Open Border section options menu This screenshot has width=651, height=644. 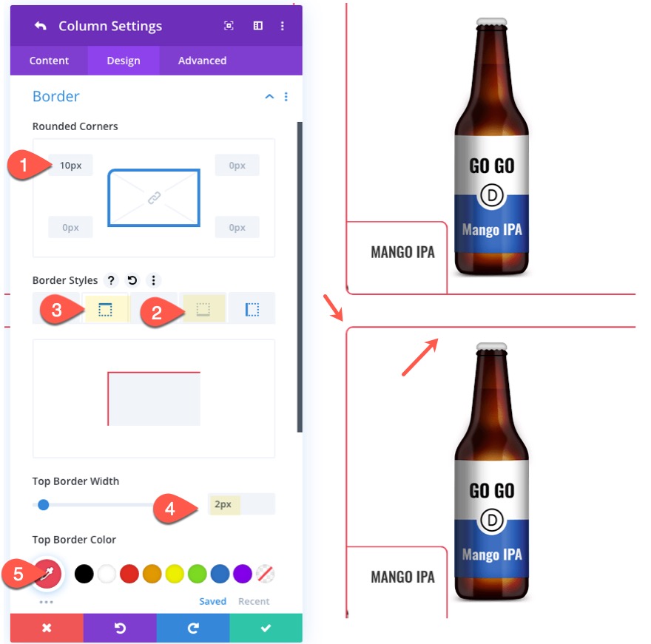[x=286, y=97]
